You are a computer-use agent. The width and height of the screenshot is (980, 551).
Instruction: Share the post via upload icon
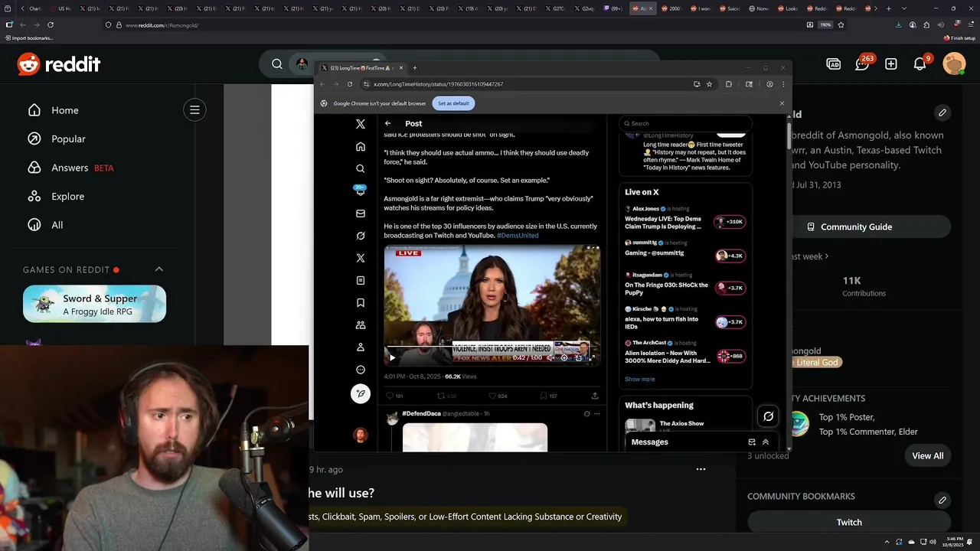pos(595,396)
